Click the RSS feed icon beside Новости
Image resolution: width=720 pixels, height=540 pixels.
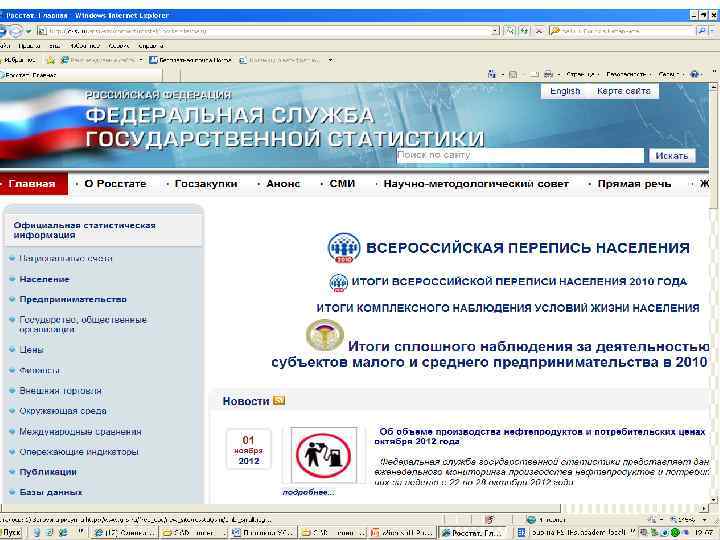tap(279, 400)
